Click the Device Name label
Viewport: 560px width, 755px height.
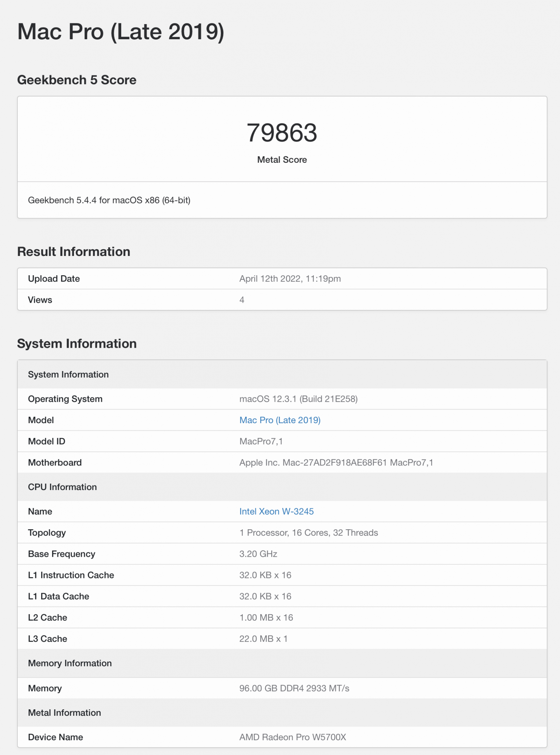(55, 737)
